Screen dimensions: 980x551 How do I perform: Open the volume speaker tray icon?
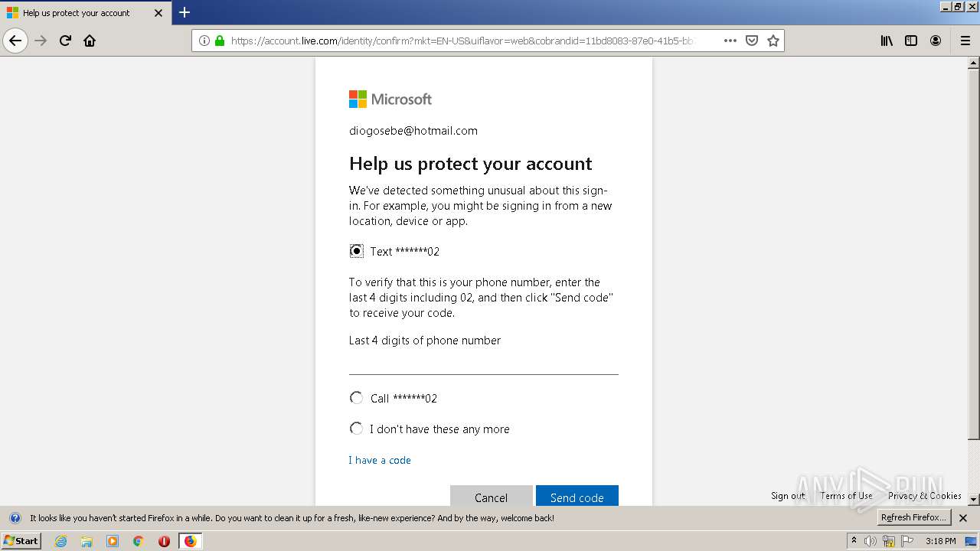(x=871, y=541)
